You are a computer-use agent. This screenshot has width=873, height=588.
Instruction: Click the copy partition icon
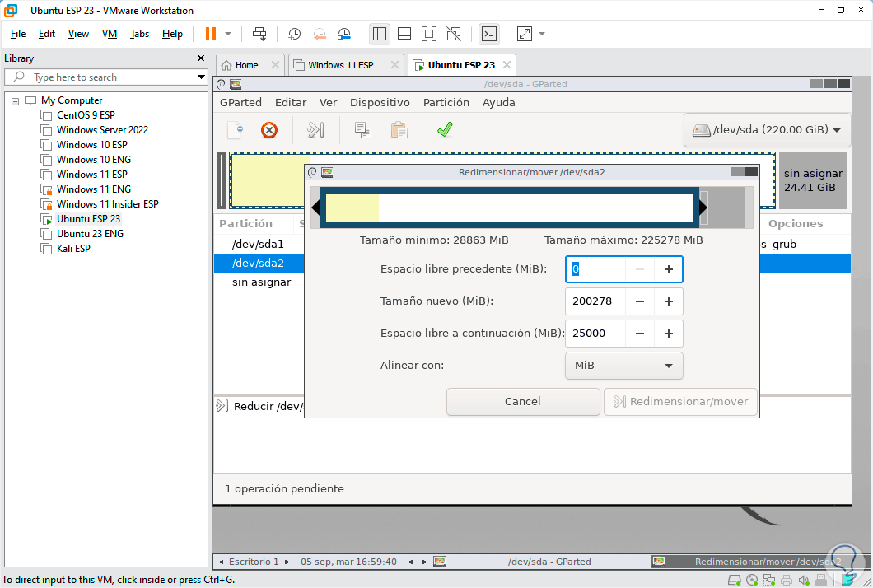coord(363,130)
